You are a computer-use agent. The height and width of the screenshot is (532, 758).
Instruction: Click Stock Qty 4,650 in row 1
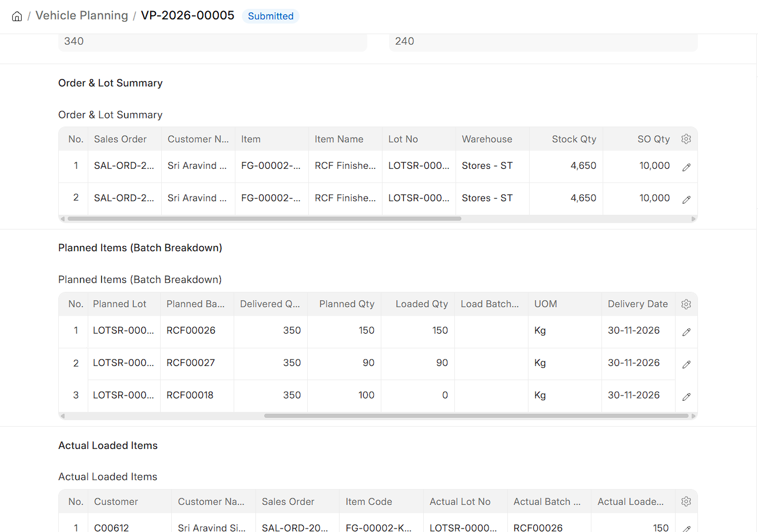(x=566, y=166)
